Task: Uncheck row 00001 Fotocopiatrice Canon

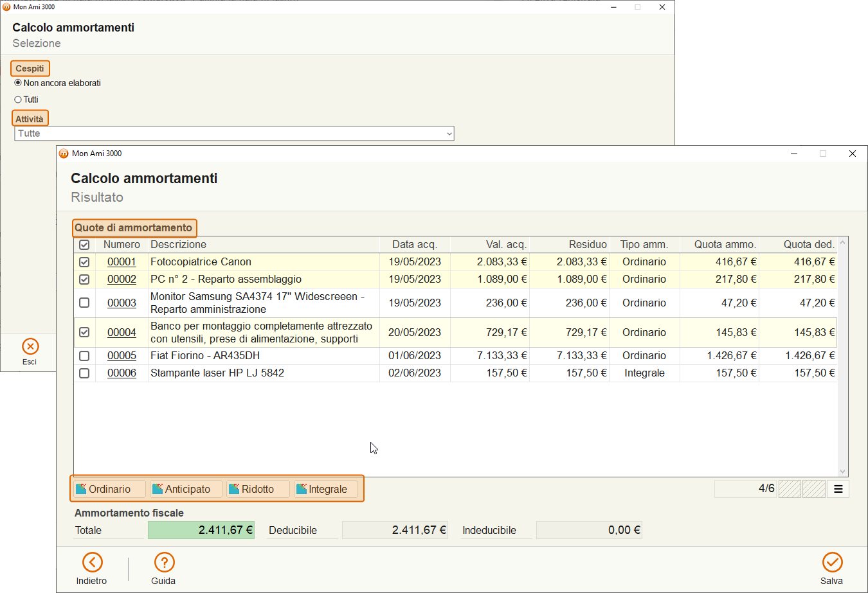Action: tap(84, 262)
